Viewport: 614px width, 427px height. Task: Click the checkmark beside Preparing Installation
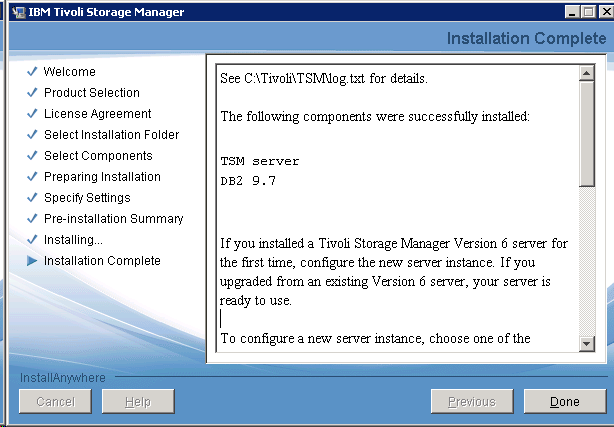tap(32, 177)
